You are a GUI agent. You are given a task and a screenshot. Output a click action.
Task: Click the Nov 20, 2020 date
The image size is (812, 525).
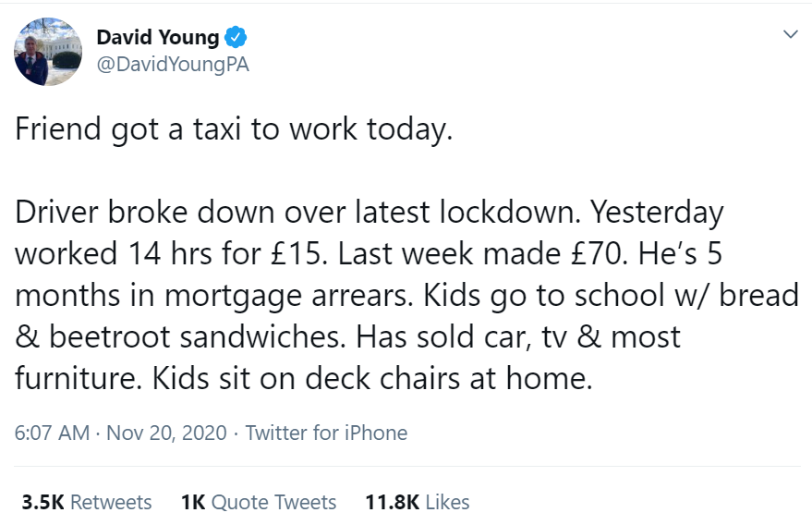coord(164,433)
